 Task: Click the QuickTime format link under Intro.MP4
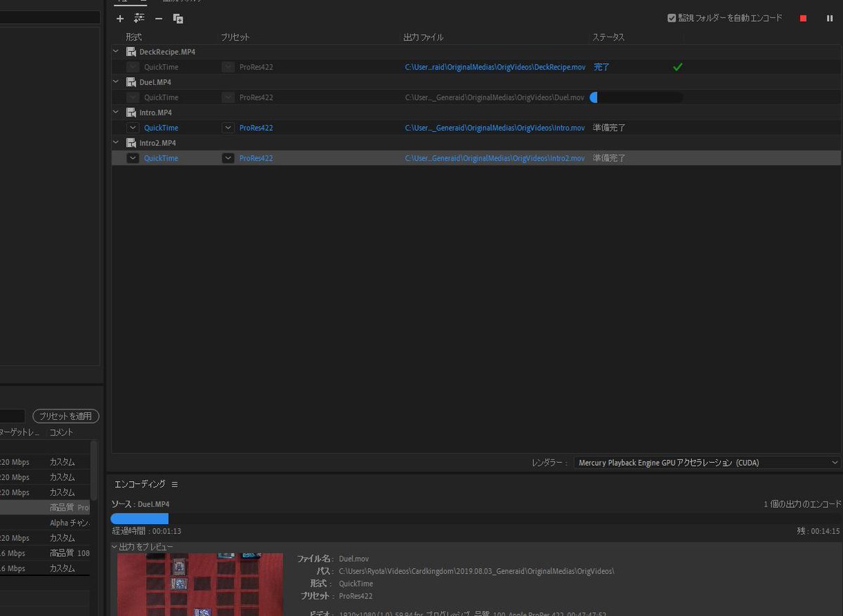click(x=161, y=128)
